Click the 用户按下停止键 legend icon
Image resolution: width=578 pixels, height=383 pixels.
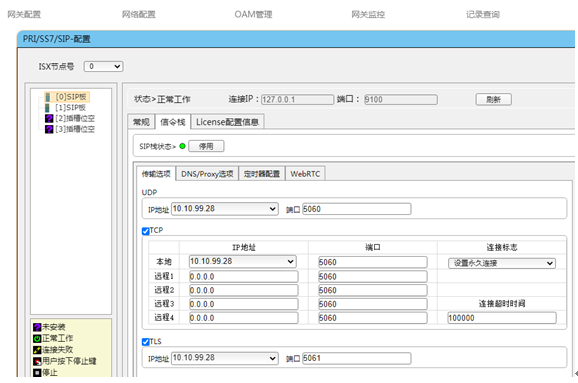[37, 361]
